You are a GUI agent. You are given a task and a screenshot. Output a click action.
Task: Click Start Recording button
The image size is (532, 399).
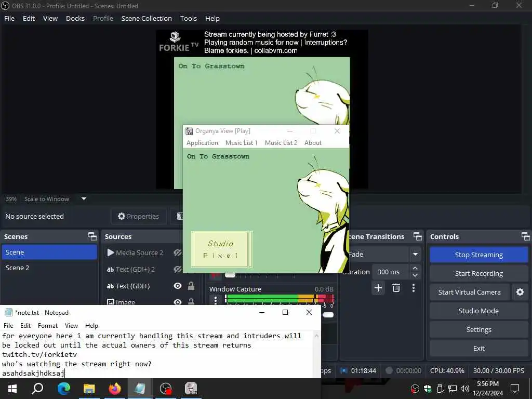(478, 273)
